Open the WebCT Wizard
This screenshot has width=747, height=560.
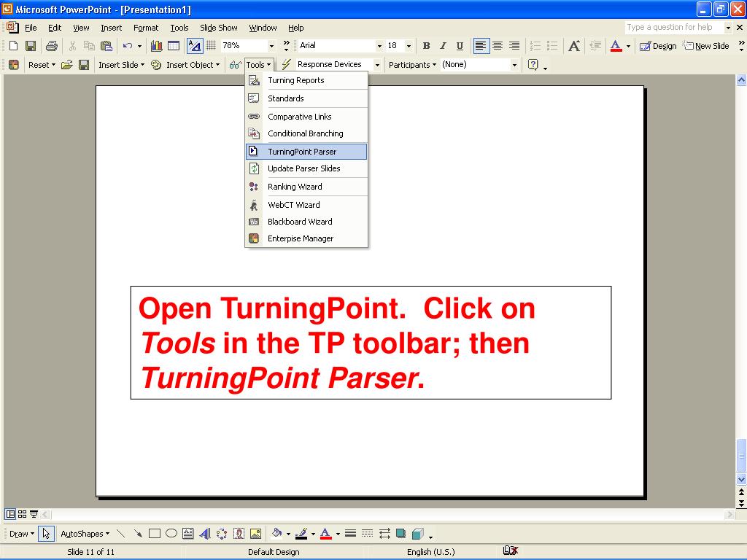[x=306, y=205]
